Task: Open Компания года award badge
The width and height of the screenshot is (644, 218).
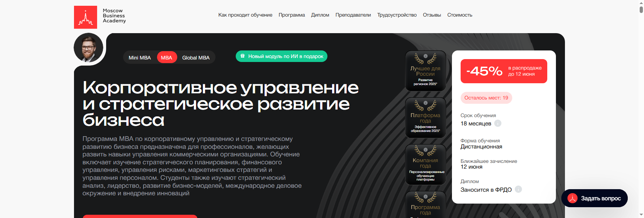Action: 426,165
